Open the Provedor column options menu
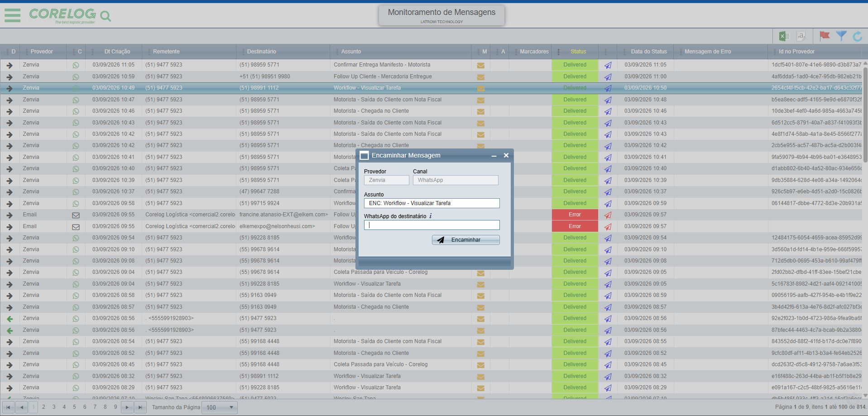868x416 pixels. tap(27, 52)
